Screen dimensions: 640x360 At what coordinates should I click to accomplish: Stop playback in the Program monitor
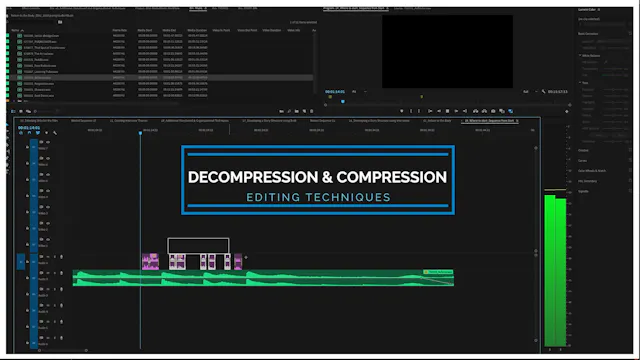(447, 111)
